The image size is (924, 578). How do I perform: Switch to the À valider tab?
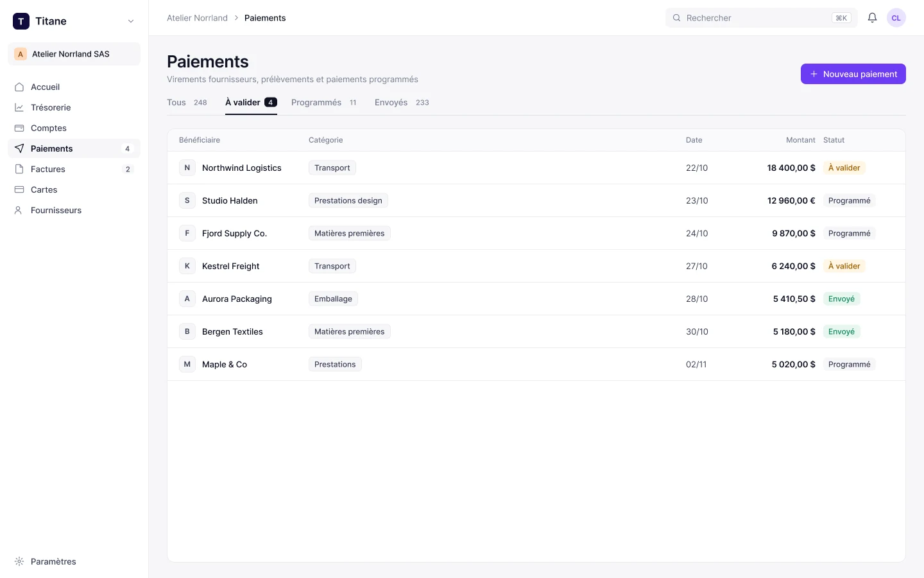251,103
